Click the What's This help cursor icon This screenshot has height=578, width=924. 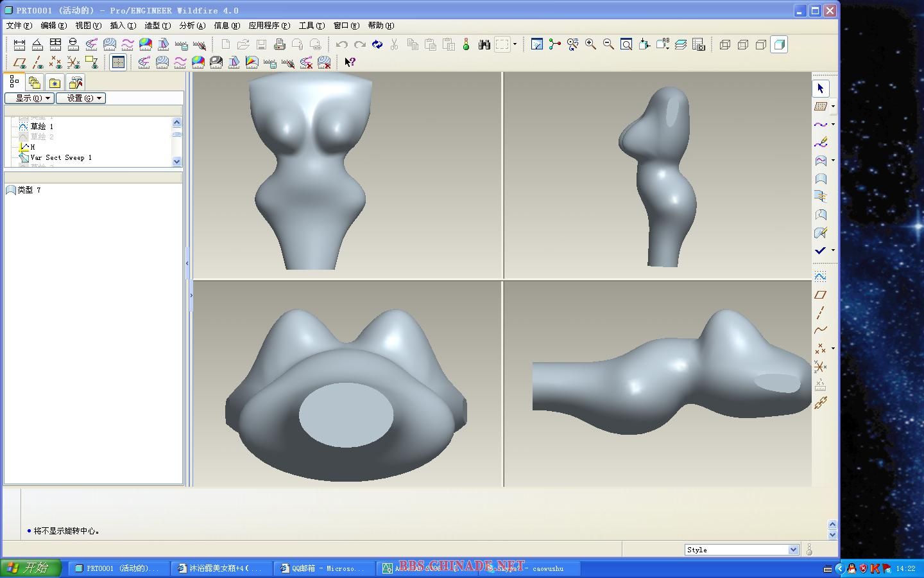350,62
